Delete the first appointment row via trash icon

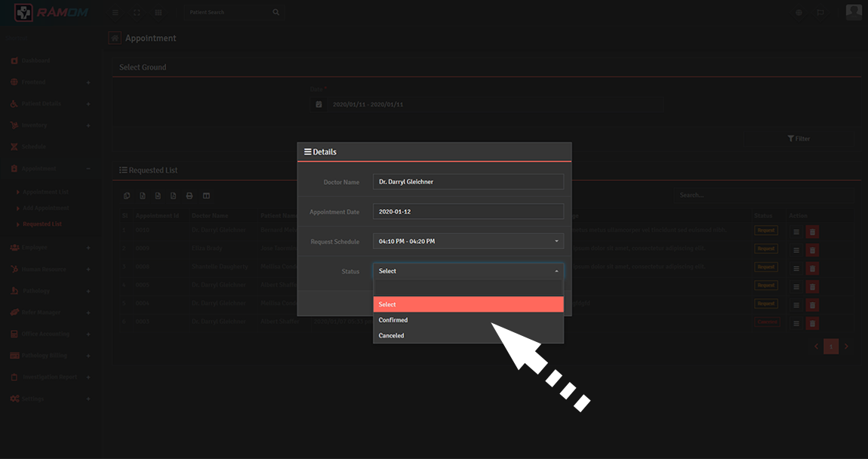click(812, 232)
